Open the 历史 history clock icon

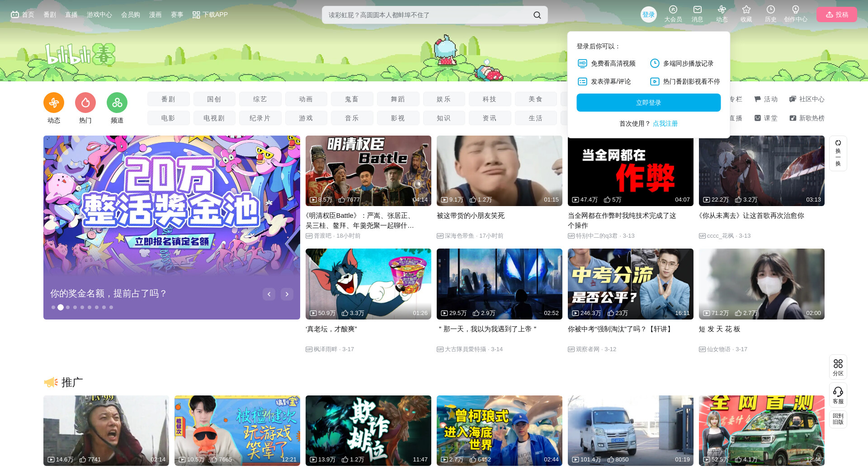(x=770, y=9)
